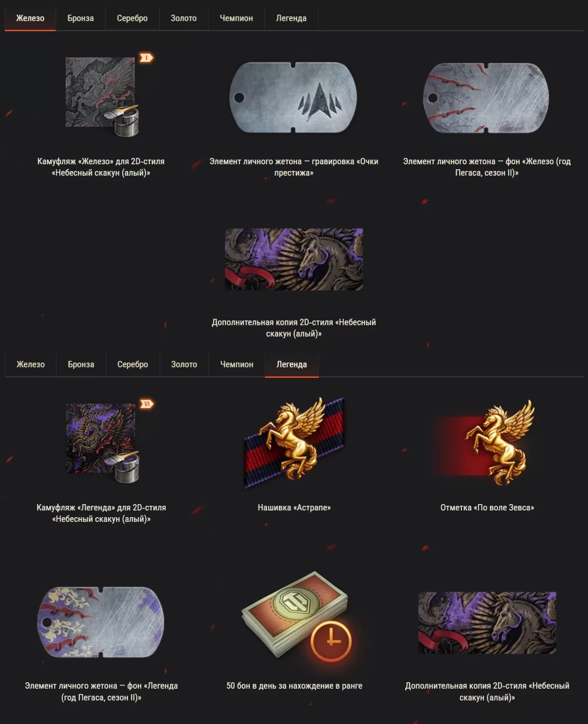Open Чемпион tab in the second tab row
Viewport: 588px width, 724px height.
click(237, 364)
